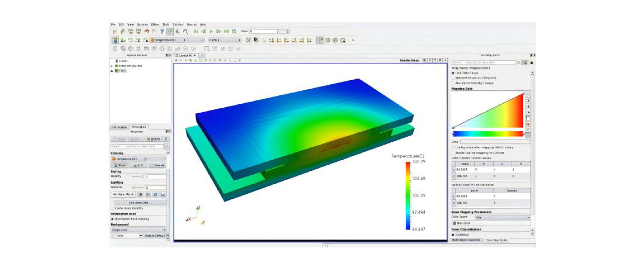Click the Opacity slider handle
This screenshot has width=644, height=268.
pos(142,177)
